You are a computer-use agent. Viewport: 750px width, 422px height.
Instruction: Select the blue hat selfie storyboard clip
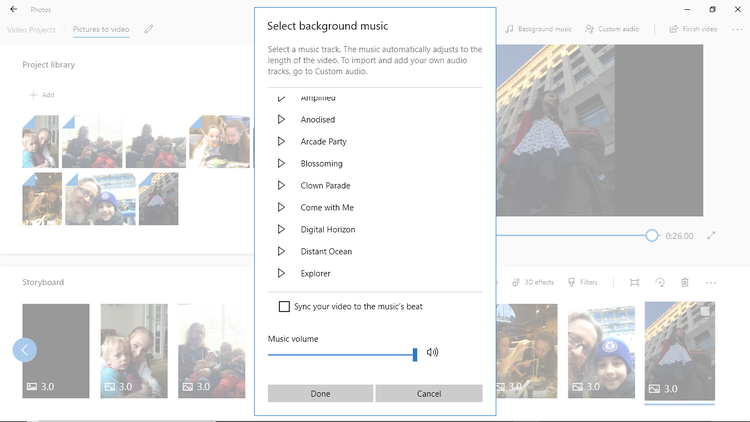coord(601,351)
